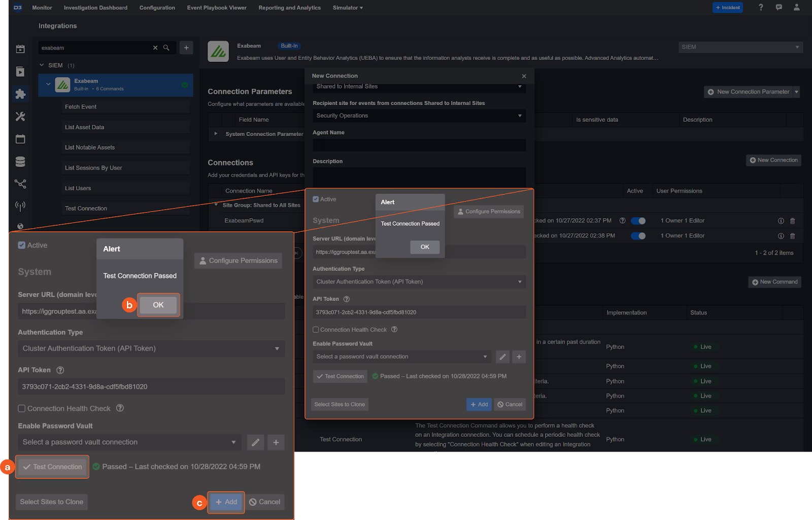Add a new integration with plus button
The image size is (812, 520).
(186, 48)
